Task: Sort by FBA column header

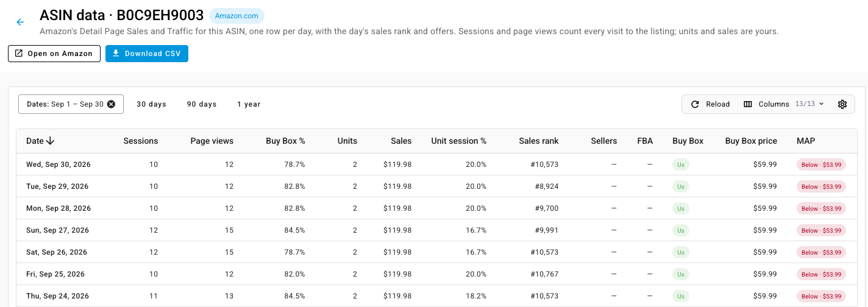Action: point(645,141)
